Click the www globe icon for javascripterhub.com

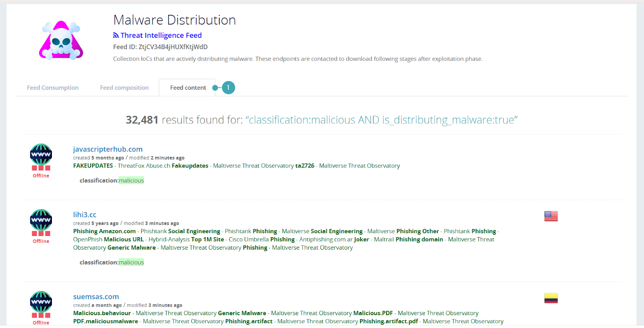[x=41, y=154]
